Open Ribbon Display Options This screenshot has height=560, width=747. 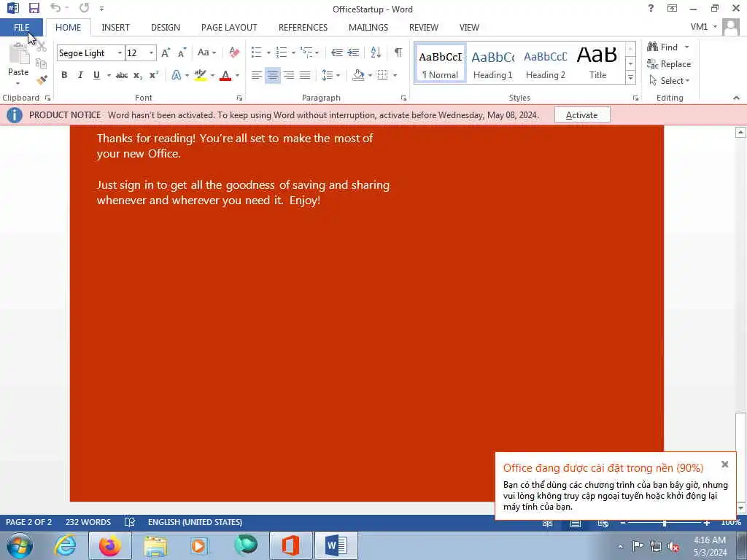coord(672,8)
